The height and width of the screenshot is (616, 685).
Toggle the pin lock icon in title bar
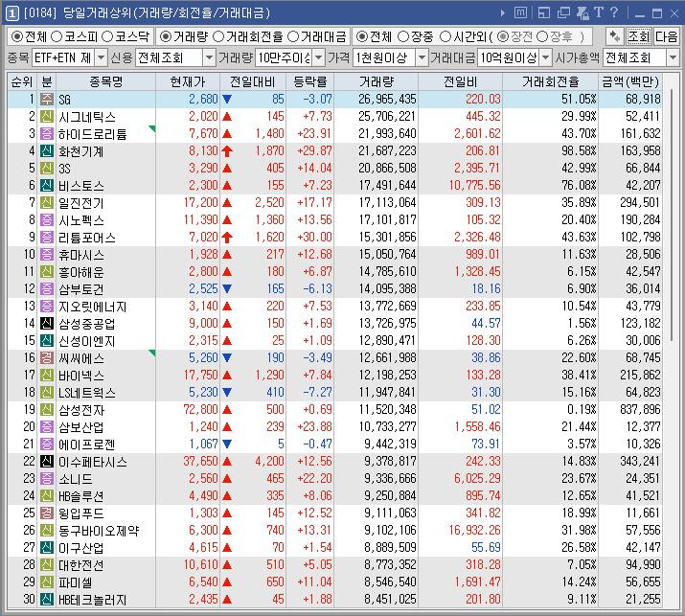click(582, 13)
